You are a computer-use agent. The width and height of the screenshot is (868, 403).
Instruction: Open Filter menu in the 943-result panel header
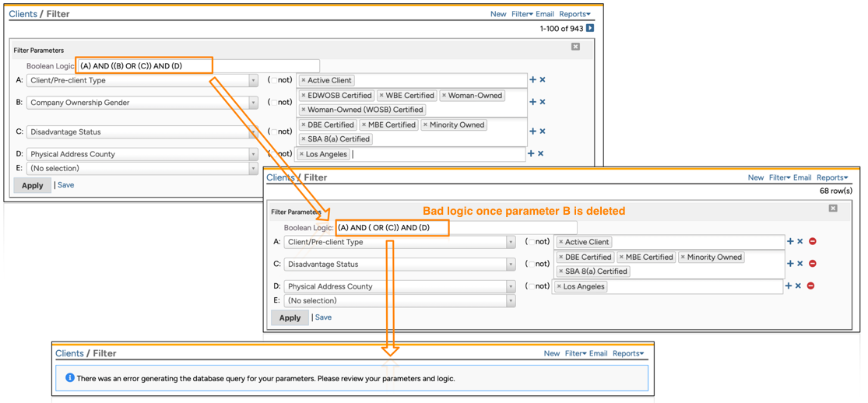click(x=522, y=14)
